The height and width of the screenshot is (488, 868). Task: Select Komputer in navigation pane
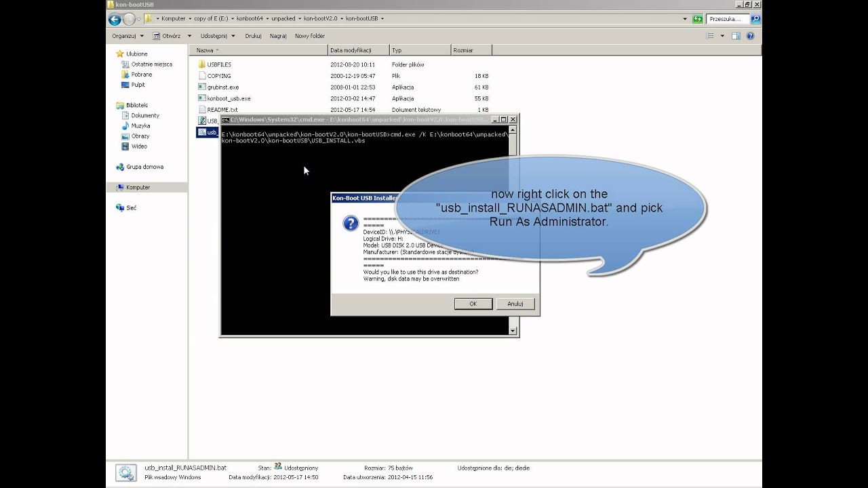tap(146, 187)
